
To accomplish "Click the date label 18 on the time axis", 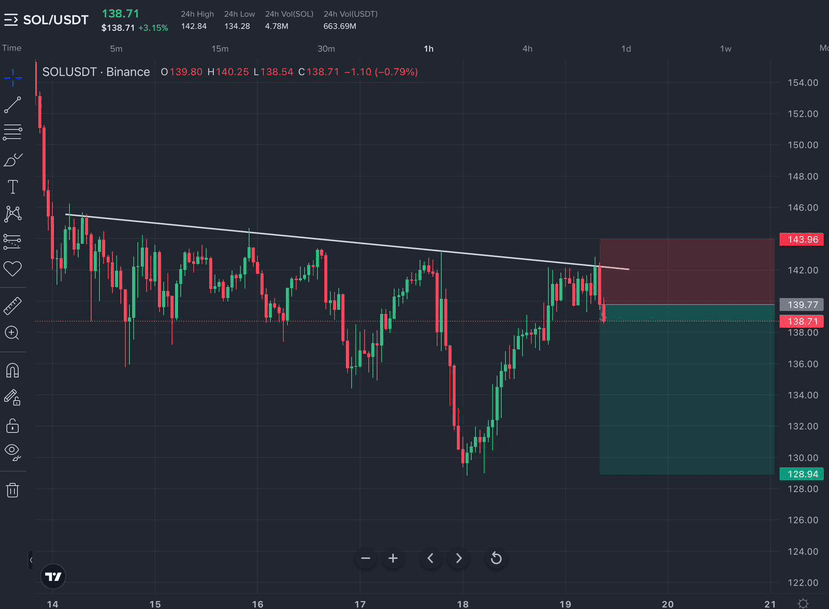I will point(463,604).
